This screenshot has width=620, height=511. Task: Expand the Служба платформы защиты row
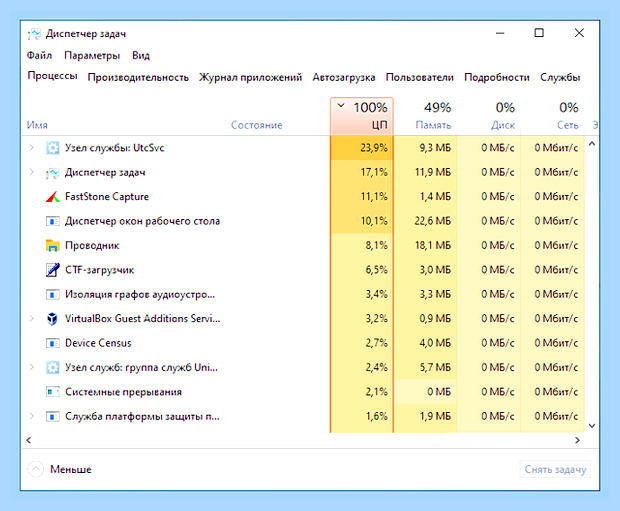tap(32, 416)
